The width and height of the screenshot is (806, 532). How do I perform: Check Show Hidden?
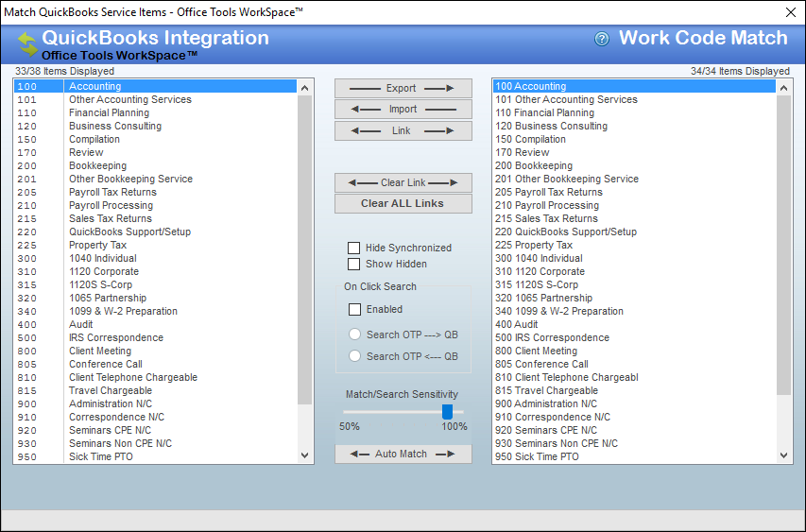tap(353, 265)
